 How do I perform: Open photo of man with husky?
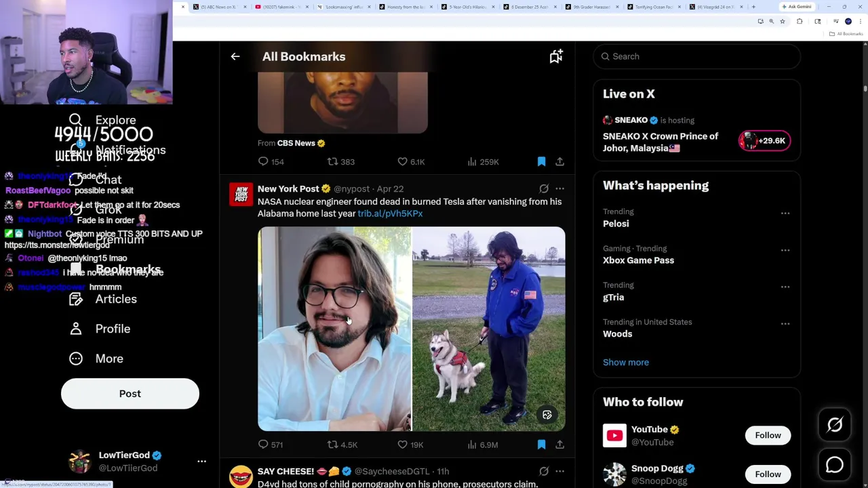[489, 329]
